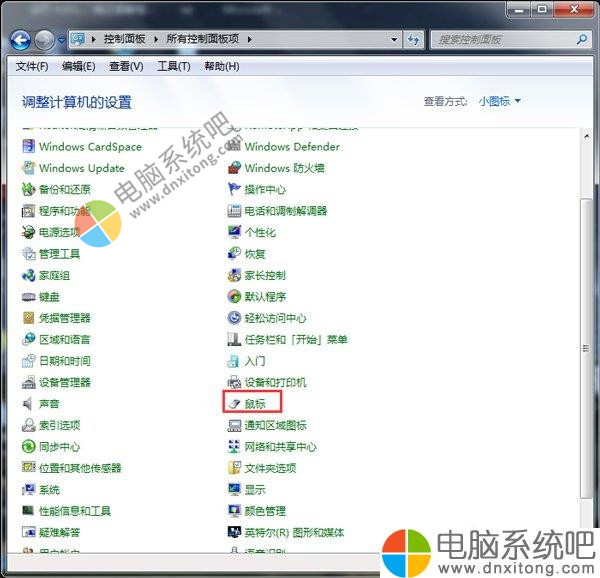
Task: Open the 键盘 keyboard icon
Action: point(28,296)
